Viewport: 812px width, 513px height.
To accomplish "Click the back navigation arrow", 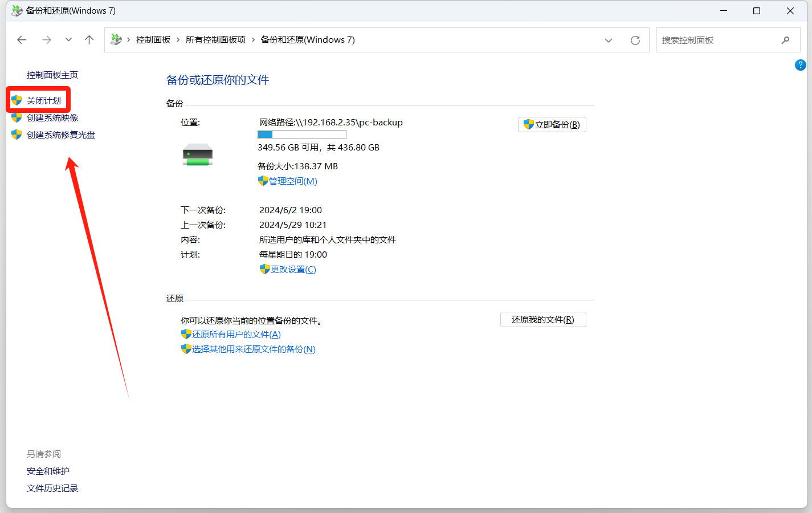I will coord(22,40).
